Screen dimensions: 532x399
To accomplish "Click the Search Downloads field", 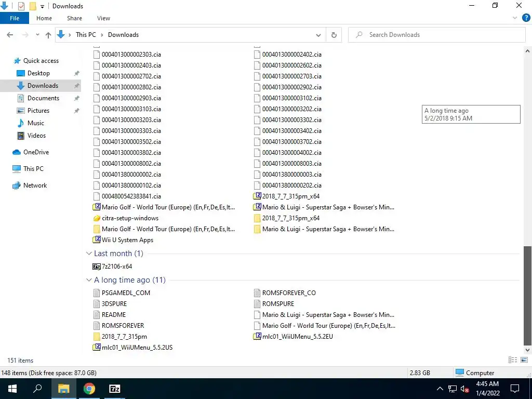I will 436,35.
